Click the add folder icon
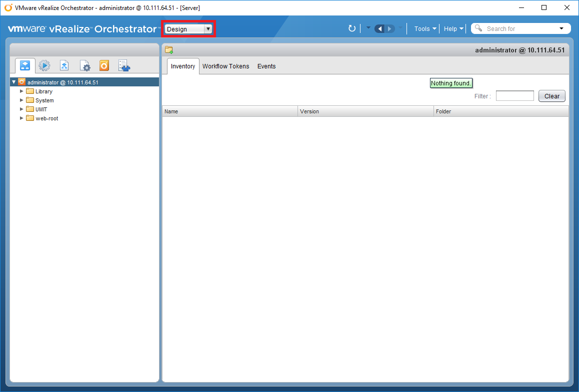579x392 pixels. tap(169, 50)
